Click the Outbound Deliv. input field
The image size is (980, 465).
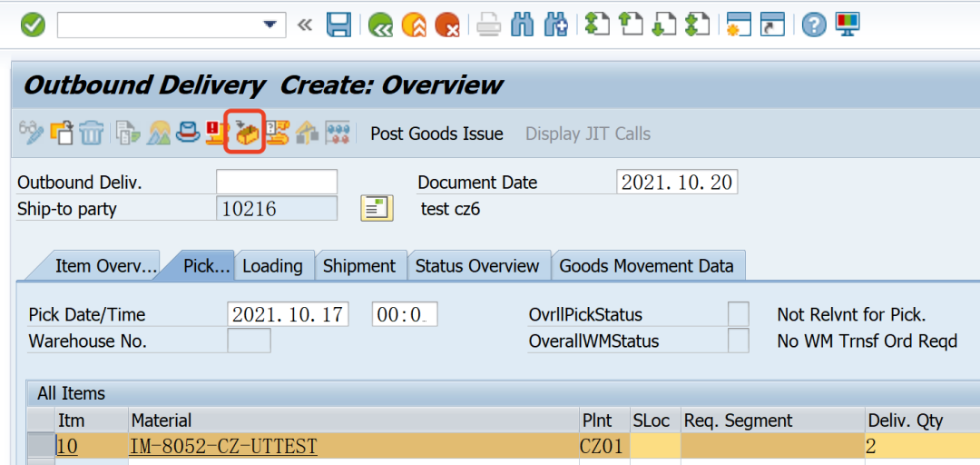coord(277,183)
